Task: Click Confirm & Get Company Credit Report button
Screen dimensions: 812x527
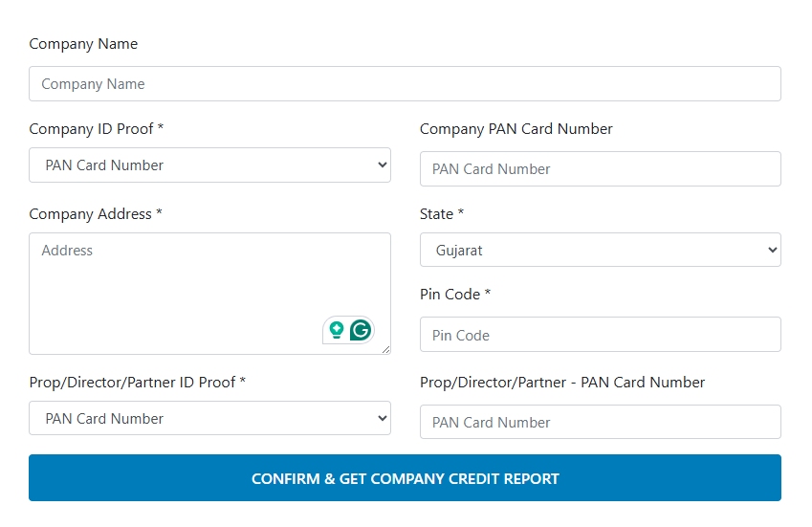Action: [x=405, y=478]
